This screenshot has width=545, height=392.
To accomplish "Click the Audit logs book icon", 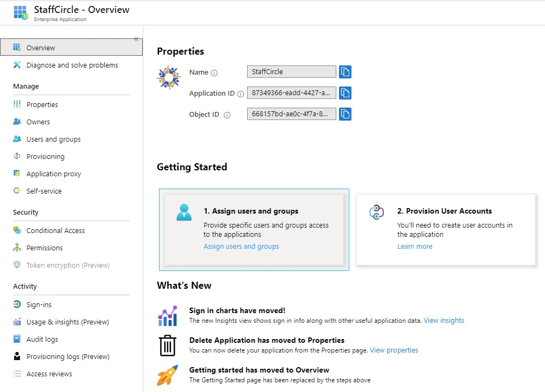I will click(17, 339).
